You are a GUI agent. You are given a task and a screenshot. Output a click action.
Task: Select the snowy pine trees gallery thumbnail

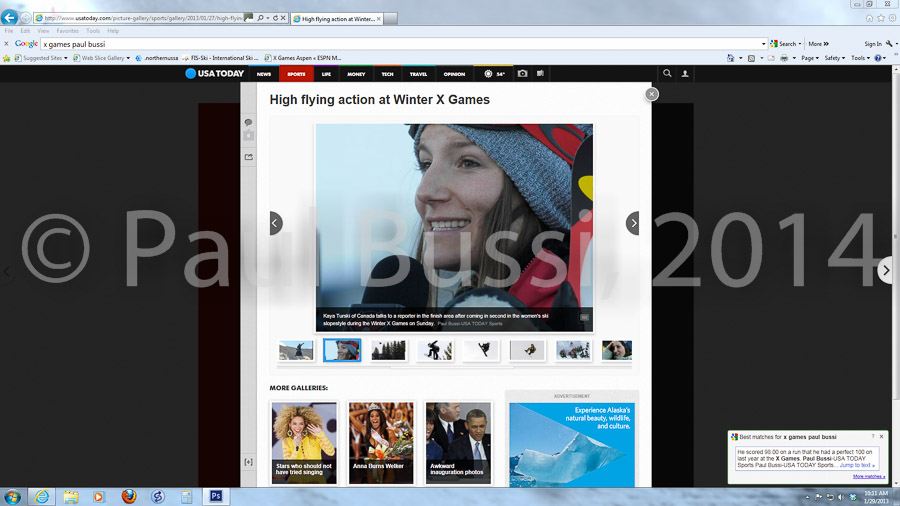389,350
